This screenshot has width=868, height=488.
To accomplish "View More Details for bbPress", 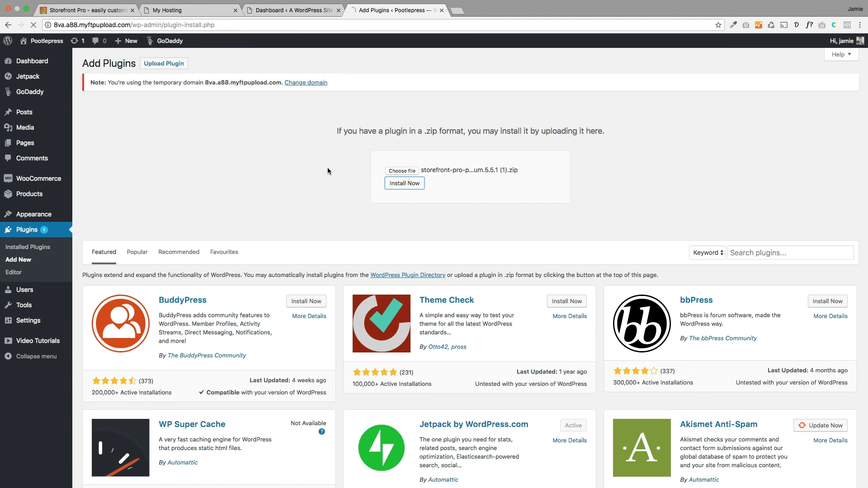I will click(830, 316).
